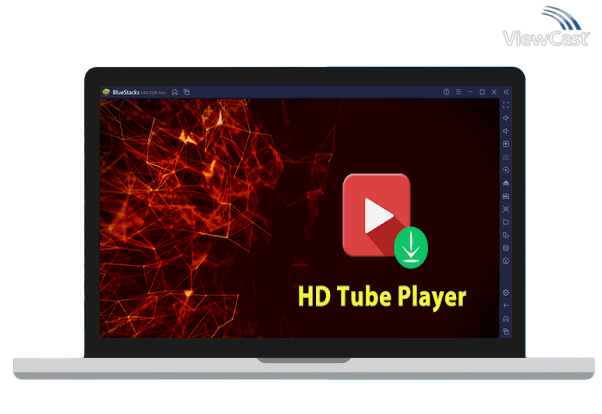Open the media folder sidebar icon
The height and width of the screenshot is (414, 602).
pyautogui.click(x=506, y=222)
